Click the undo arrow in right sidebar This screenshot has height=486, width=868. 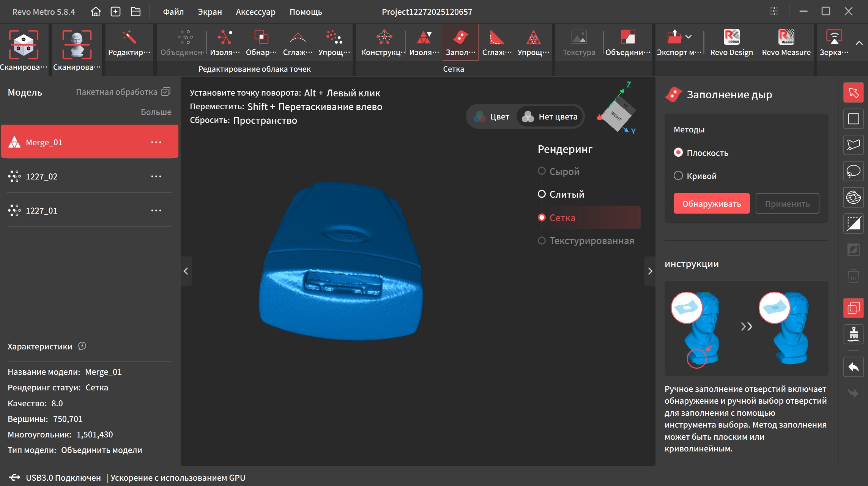(x=853, y=367)
